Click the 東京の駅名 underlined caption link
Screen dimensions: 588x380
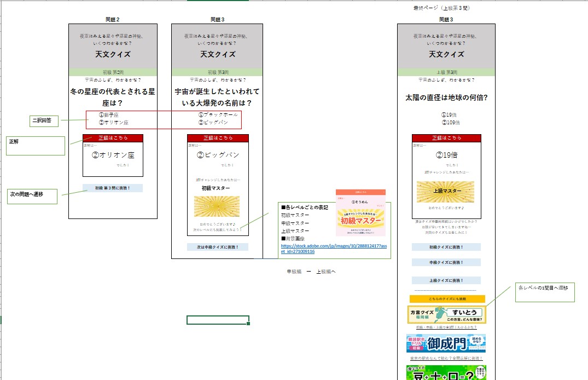click(x=446, y=359)
